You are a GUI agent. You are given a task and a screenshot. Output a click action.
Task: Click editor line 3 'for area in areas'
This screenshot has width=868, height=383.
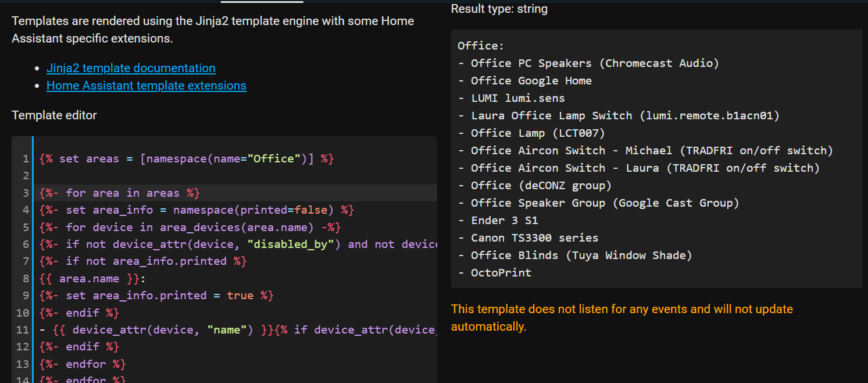click(x=120, y=193)
